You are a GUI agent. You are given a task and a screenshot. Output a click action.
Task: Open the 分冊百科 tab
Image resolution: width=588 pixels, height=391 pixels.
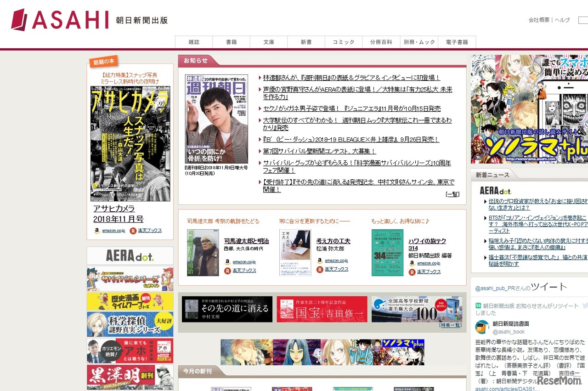381,42
